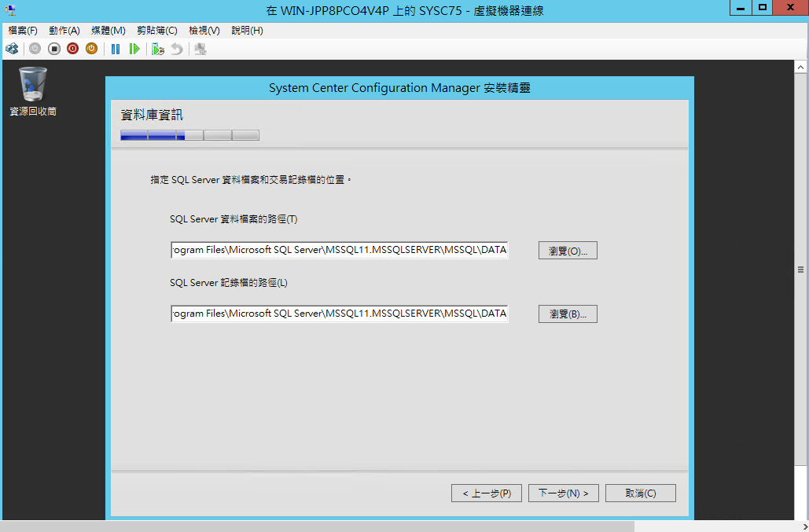
Task: Open the 動作(A) menu
Action: tap(64, 31)
